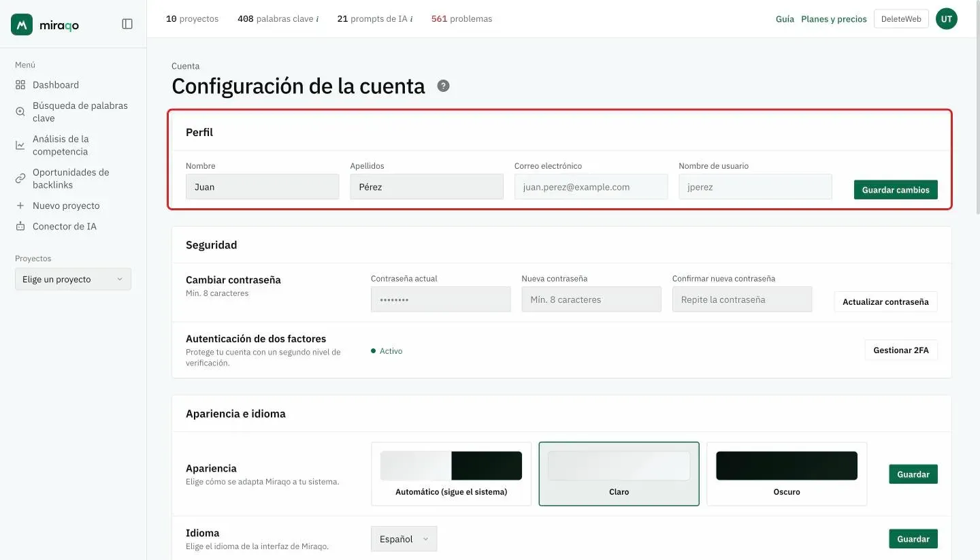Expand the Español language dropdown
Viewport: 980px width, 560px height.
[x=404, y=539]
